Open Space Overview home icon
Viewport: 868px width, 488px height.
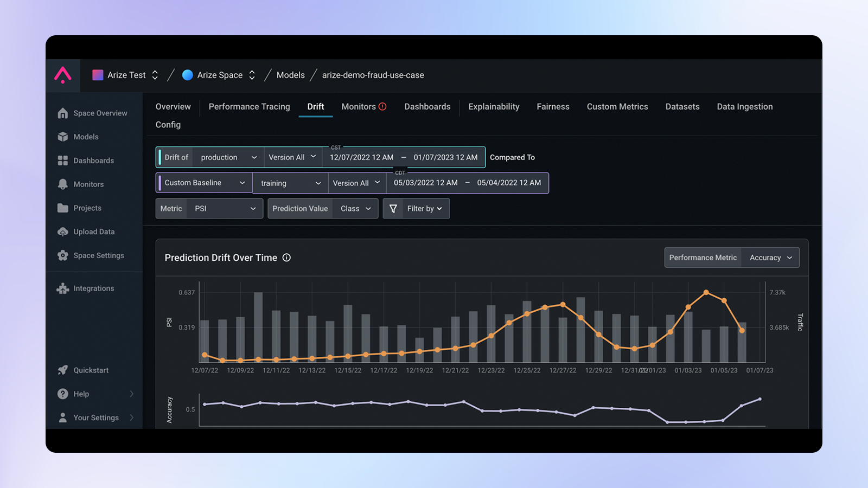[63, 113]
